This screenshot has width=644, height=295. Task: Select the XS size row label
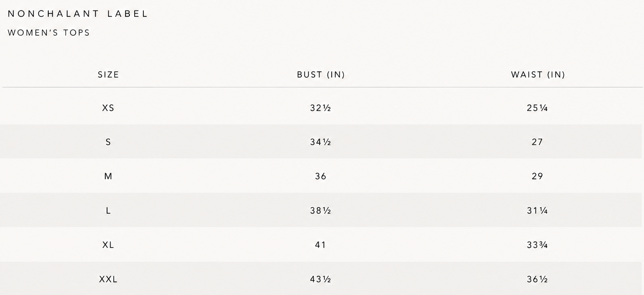108,108
